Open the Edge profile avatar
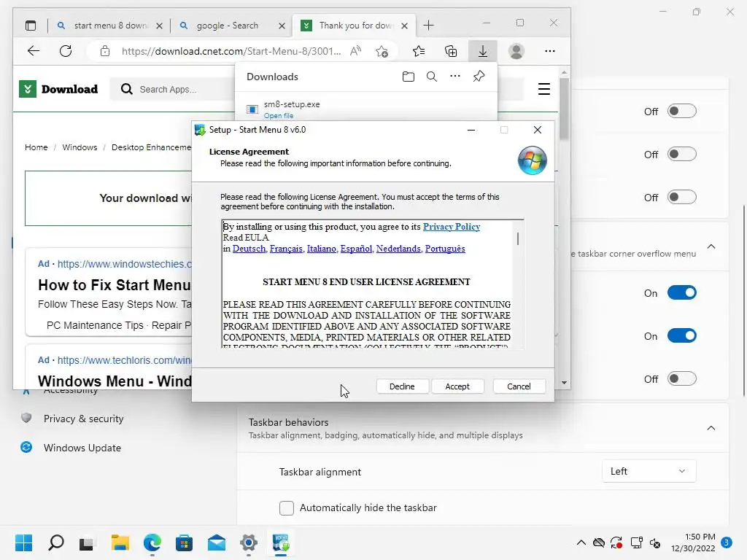 [516, 51]
